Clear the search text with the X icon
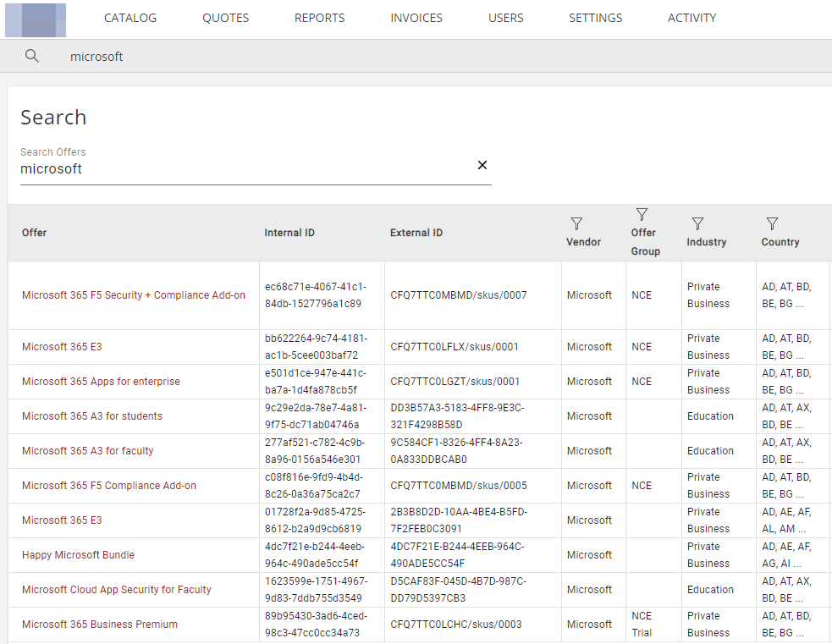Screen dimensions: 832x644 point(482,165)
